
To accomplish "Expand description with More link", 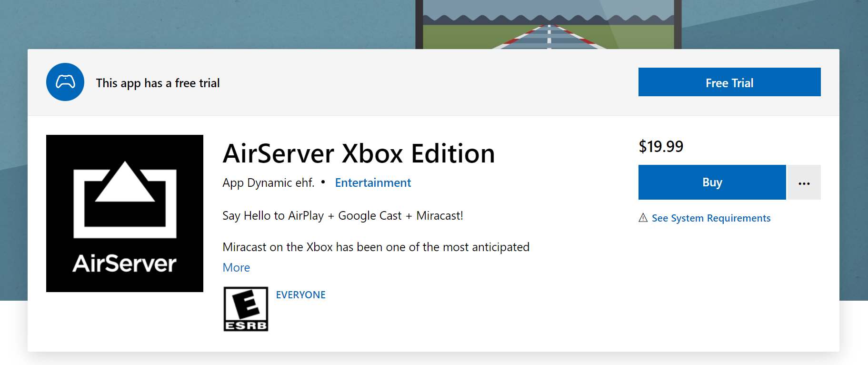I will 236,267.
